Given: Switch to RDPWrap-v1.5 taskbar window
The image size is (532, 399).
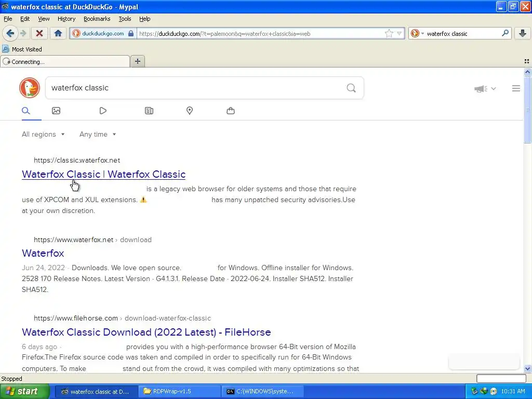Looking at the screenshot, I should (179, 391).
